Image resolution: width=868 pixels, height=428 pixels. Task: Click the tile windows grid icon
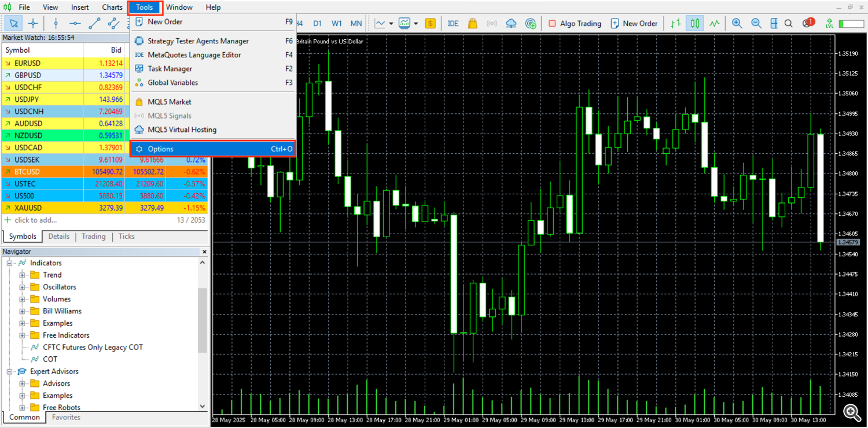(x=774, y=24)
